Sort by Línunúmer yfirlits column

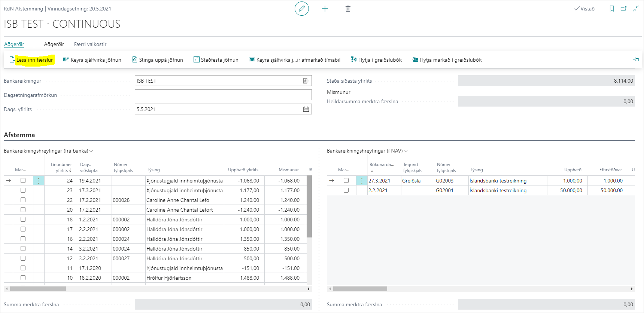pos(61,167)
